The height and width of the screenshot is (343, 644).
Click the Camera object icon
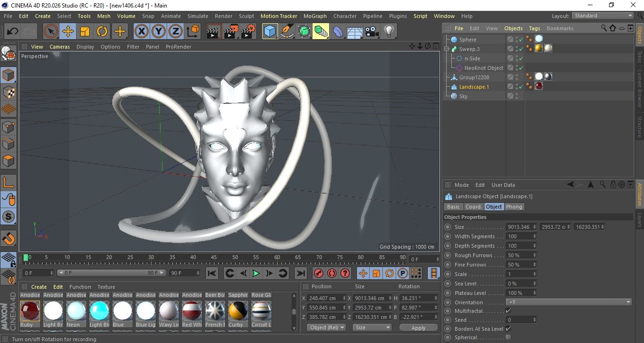(372, 32)
